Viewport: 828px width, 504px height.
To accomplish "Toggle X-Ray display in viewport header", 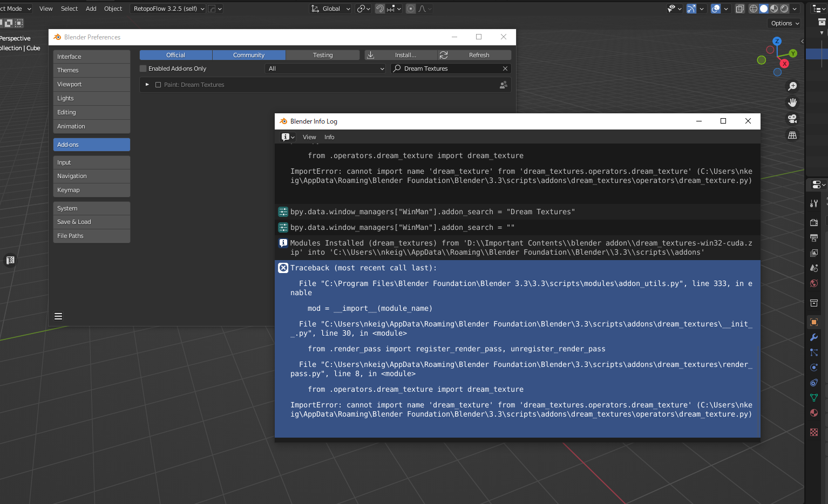I will coord(739,9).
